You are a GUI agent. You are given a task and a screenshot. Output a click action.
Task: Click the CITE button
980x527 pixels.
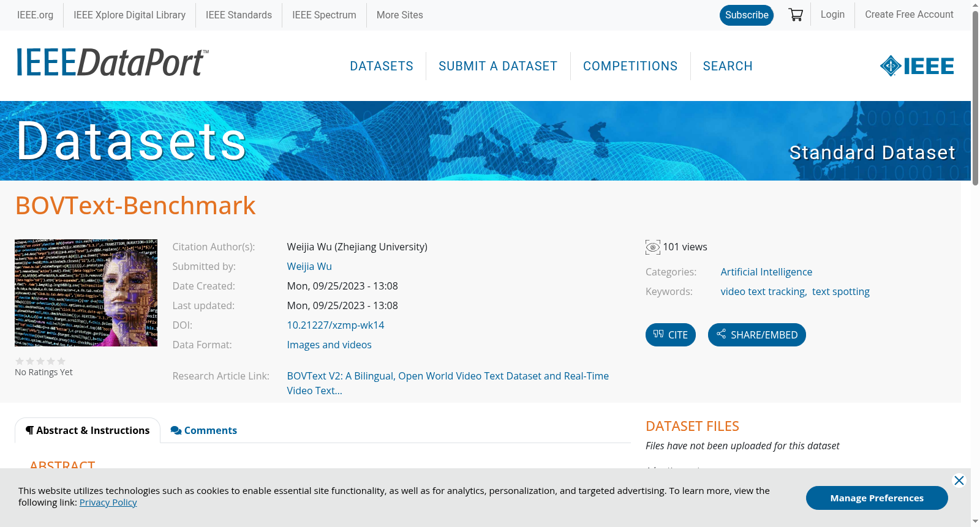[671, 335]
